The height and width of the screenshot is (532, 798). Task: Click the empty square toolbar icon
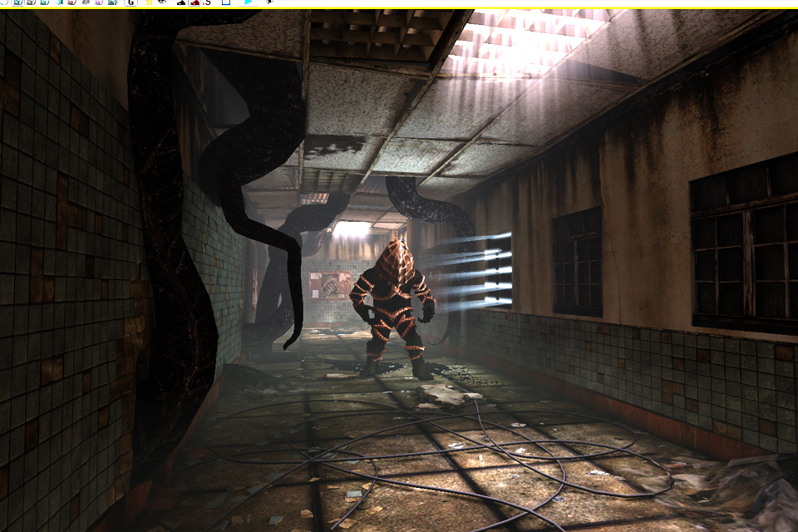pos(225,2)
